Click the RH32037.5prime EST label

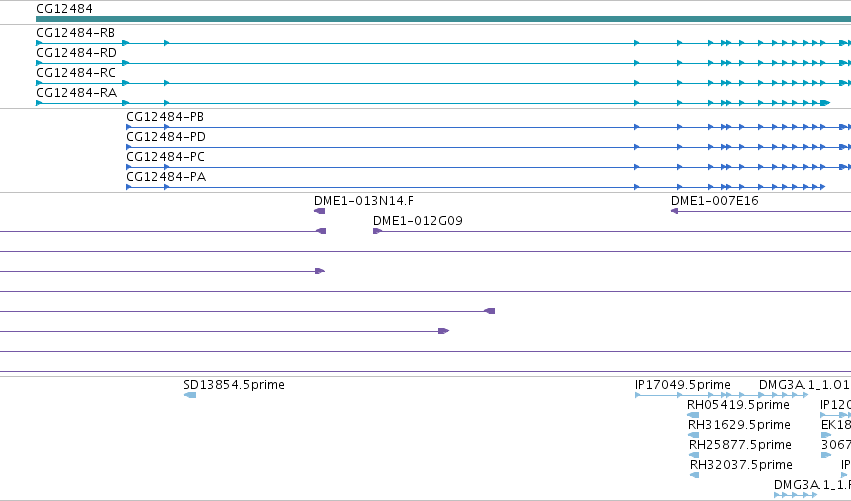click(741, 465)
